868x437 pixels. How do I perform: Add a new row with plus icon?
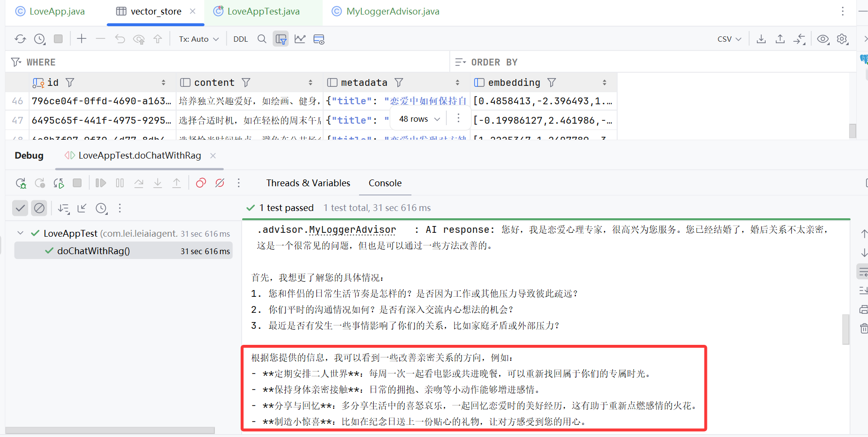tap(82, 39)
